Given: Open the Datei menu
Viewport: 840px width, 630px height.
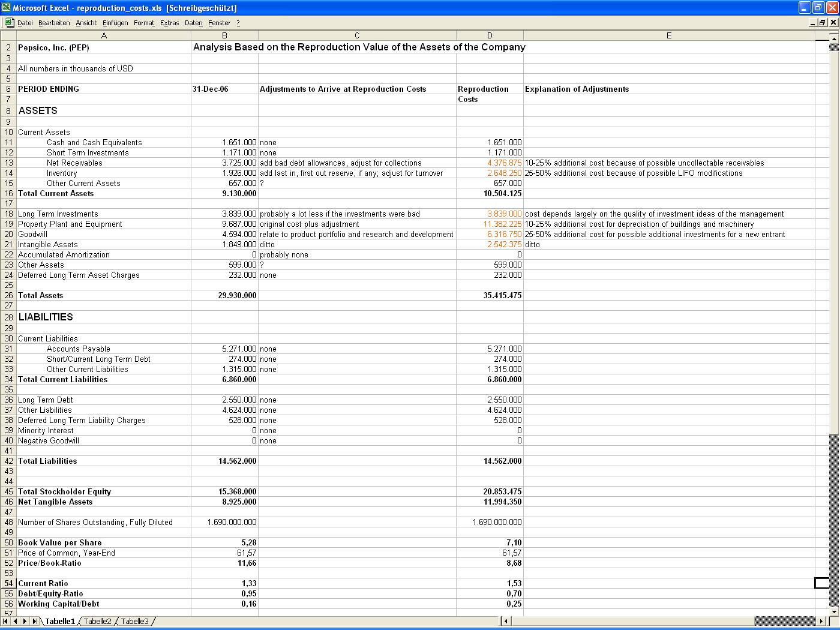Looking at the screenshot, I should pyautogui.click(x=25, y=23).
